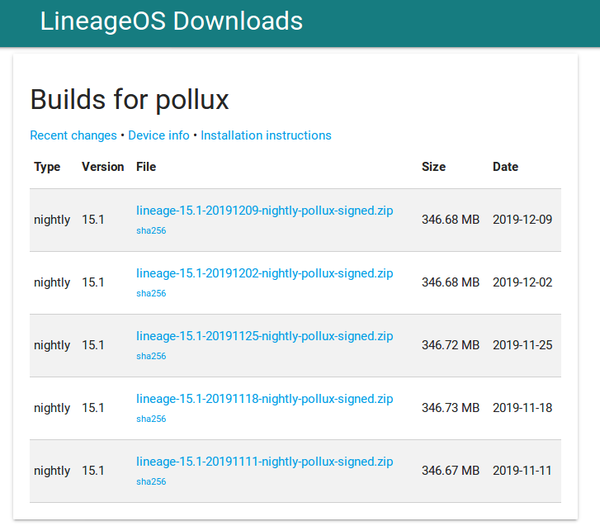Download lineage-15.1-20191125-nightly-pollux-signed.zip
The width and height of the screenshot is (600, 526).
[264, 336]
